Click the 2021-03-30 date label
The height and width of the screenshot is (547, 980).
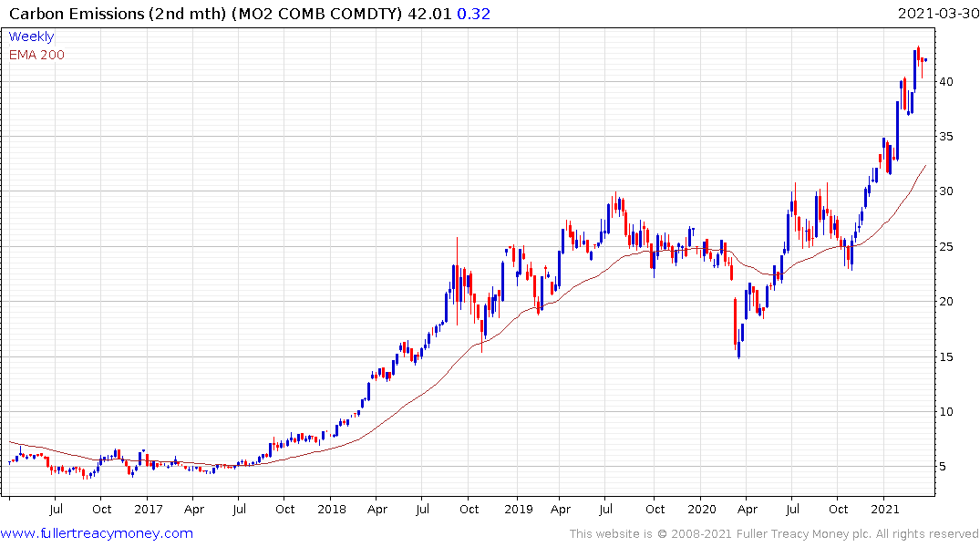coord(938,13)
